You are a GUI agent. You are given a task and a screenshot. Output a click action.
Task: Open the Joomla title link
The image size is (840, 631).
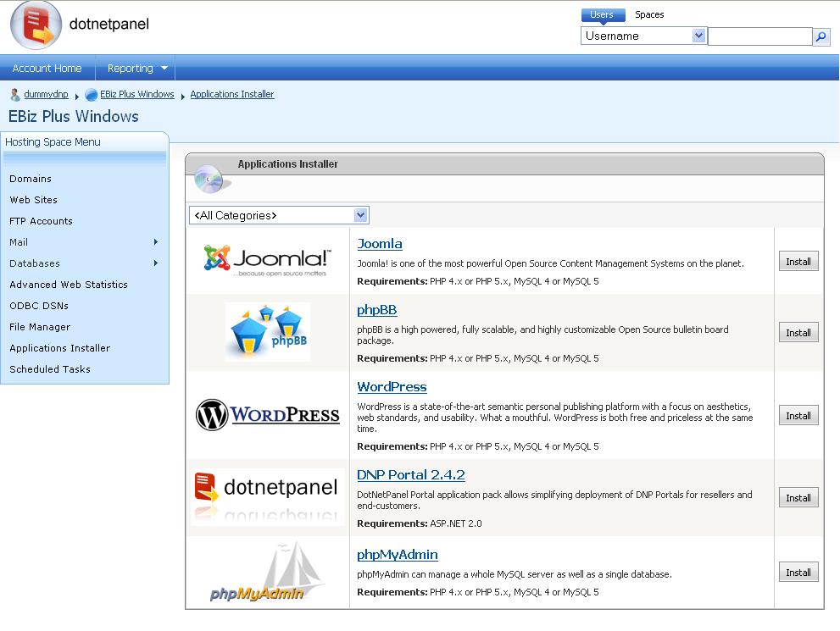point(379,244)
